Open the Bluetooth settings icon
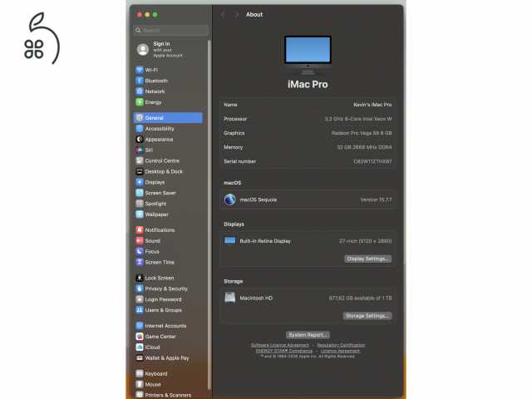Screen dimensions: 532x399 point(140,81)
